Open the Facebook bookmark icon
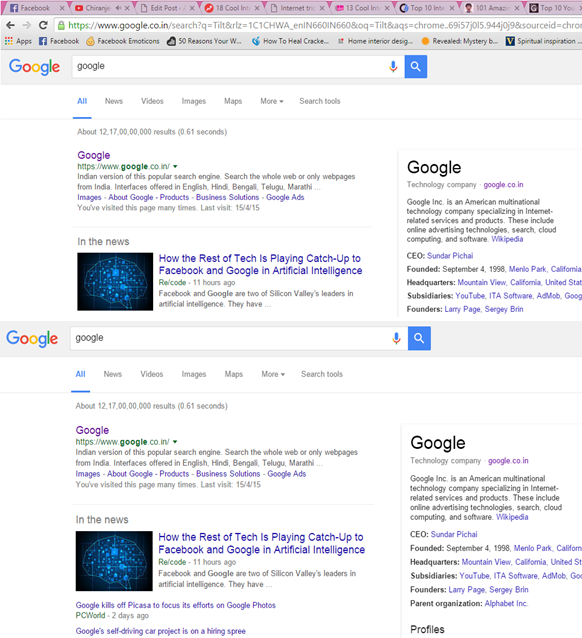The width and height of the screenshot is (582, 638). [x=43, y=41]
